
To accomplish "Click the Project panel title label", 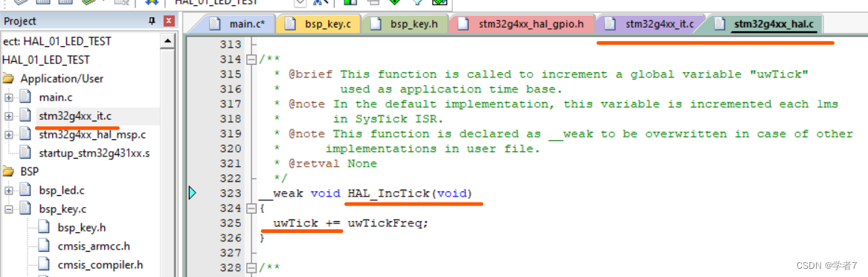I will tap(20, 21).
